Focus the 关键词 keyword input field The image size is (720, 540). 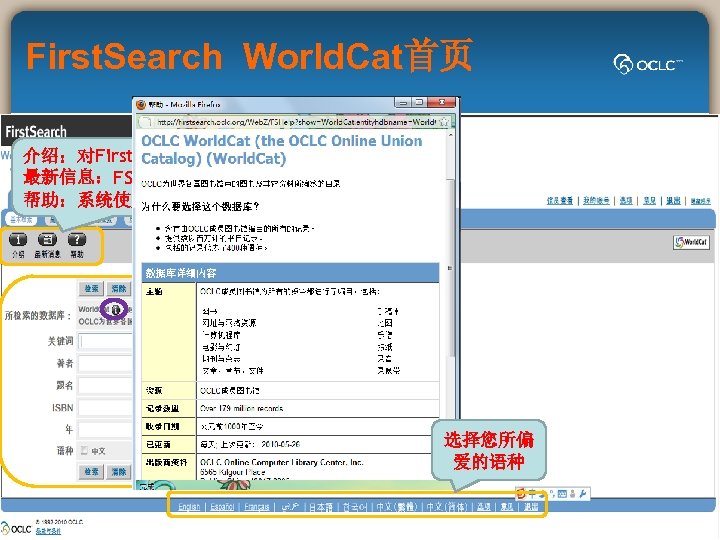[x=105, y=341]
